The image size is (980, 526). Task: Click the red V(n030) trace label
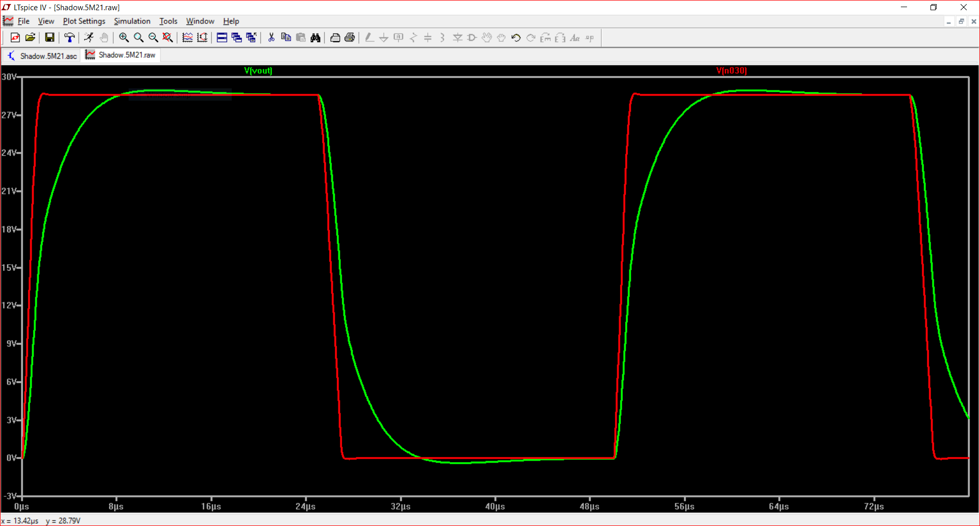731,70
